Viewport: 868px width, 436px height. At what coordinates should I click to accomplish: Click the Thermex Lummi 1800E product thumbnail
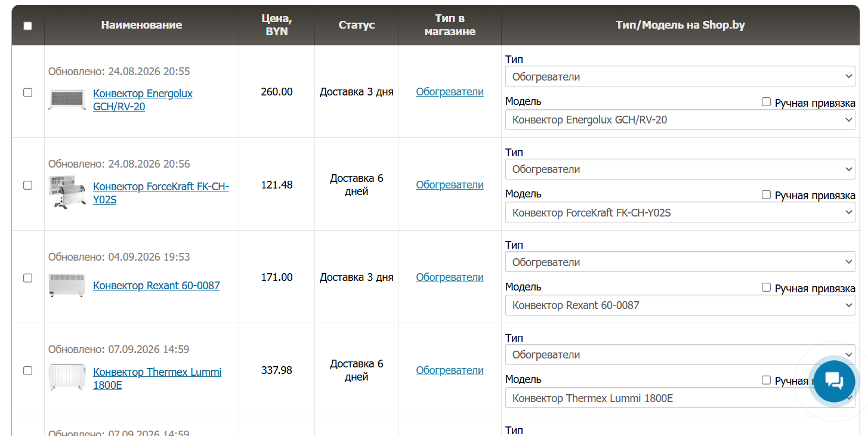[67, 378]
